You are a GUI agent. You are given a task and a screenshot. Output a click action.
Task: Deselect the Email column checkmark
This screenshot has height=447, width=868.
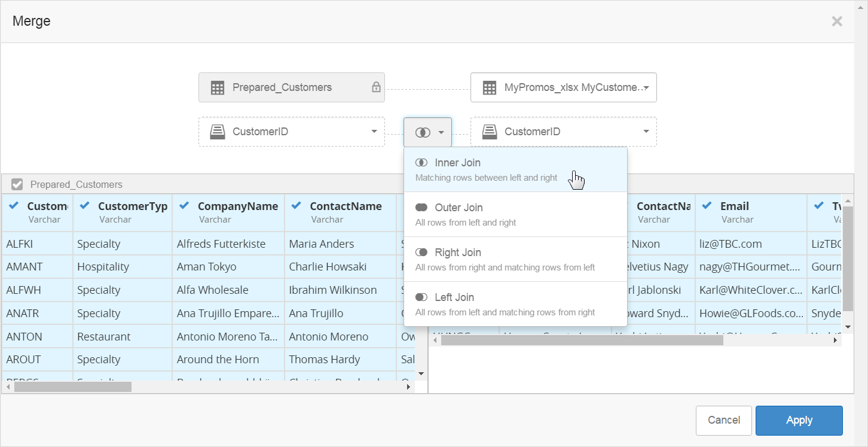pyautogui.click(x=707, y=206)
